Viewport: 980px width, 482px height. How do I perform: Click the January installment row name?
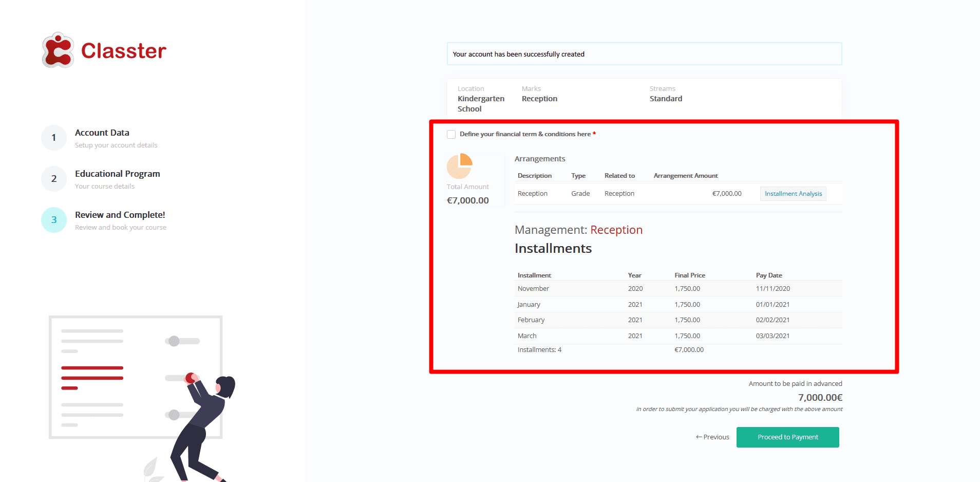[529, 305]
